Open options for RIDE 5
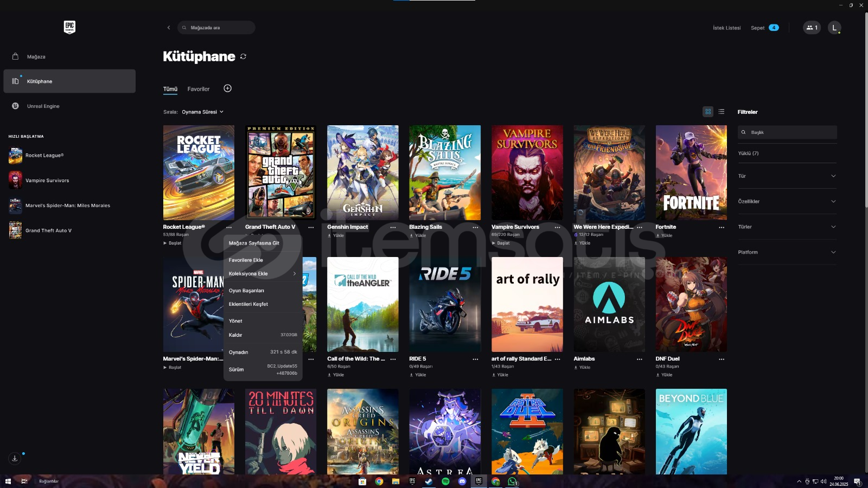The height and width of the screenshot is (488, 868). (475, 359)
